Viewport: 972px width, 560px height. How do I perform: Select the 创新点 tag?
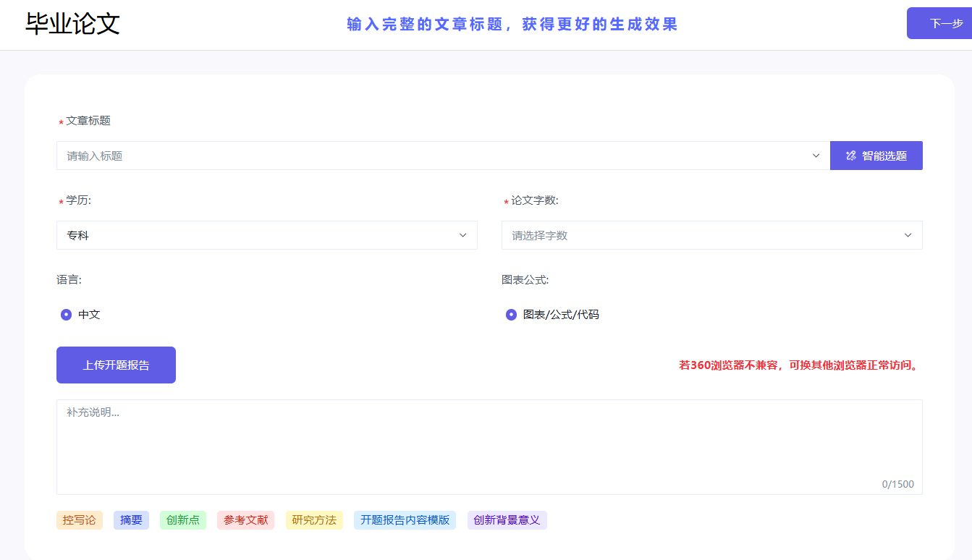[x=183, y=520]
